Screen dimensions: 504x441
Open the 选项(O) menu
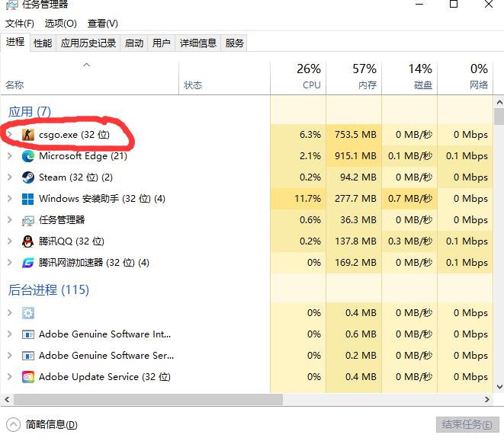[x=60, y=24]
